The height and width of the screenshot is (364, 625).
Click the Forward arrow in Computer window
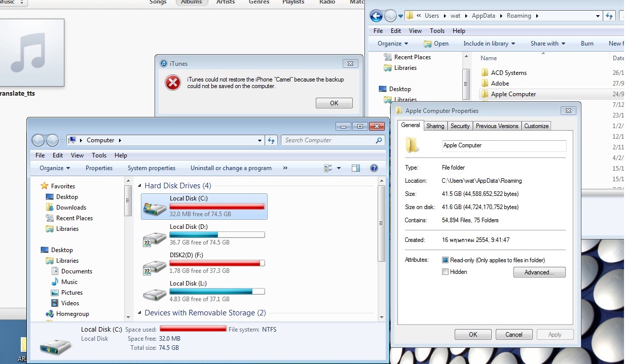click(x=52, y=140)
